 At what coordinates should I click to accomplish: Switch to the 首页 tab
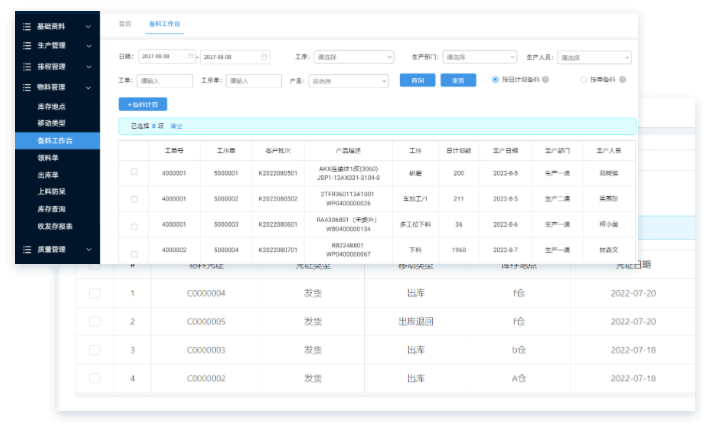pos(125,24)
